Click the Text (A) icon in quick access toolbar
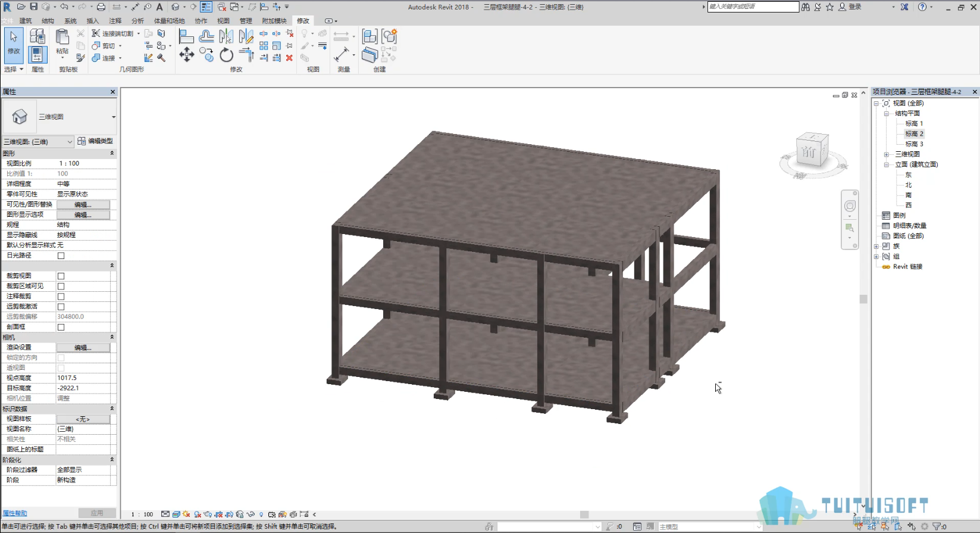Viewport: 980px width, 533px height. [159, 7]
